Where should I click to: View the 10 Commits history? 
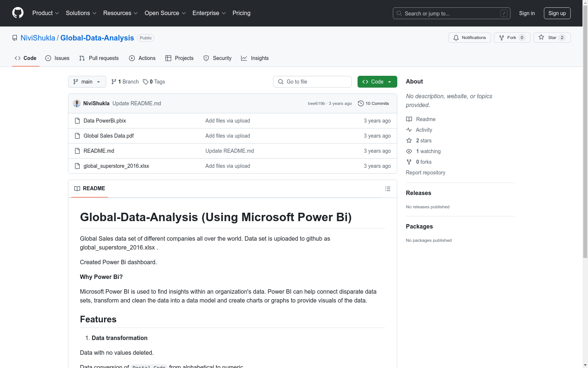[x=373, y=103]
